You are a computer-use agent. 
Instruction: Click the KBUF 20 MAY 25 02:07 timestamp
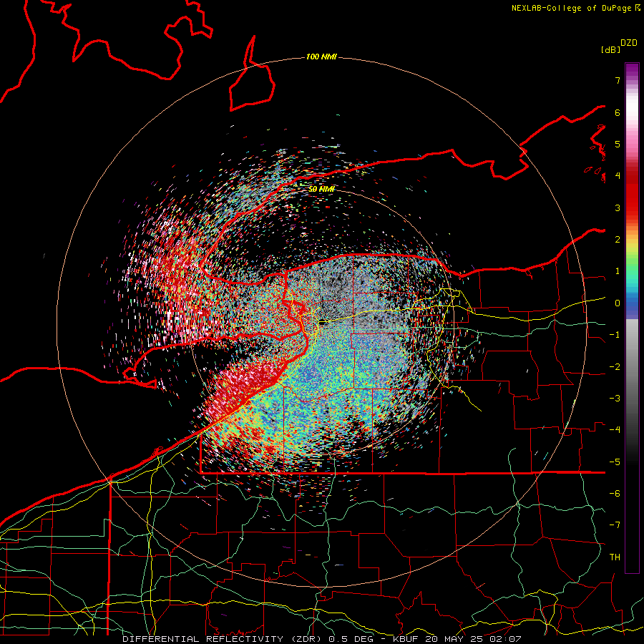[x=457, y=639]
